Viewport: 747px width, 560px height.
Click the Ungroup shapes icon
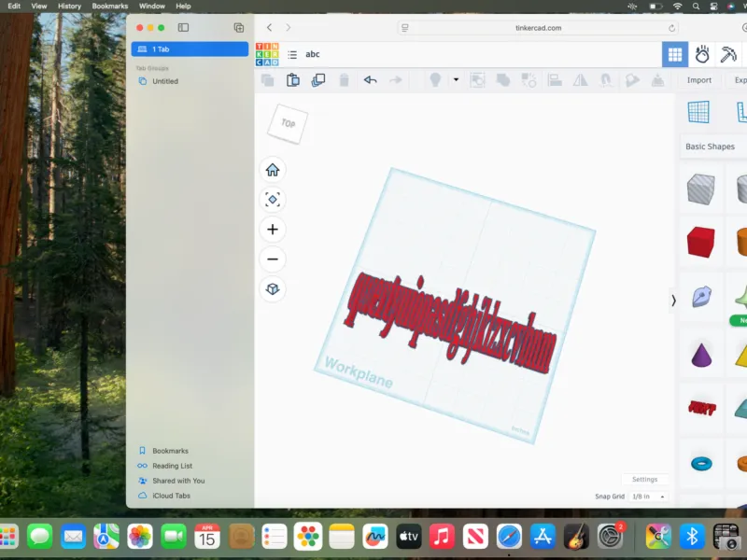pyautogui.click(x=529, y=80)
